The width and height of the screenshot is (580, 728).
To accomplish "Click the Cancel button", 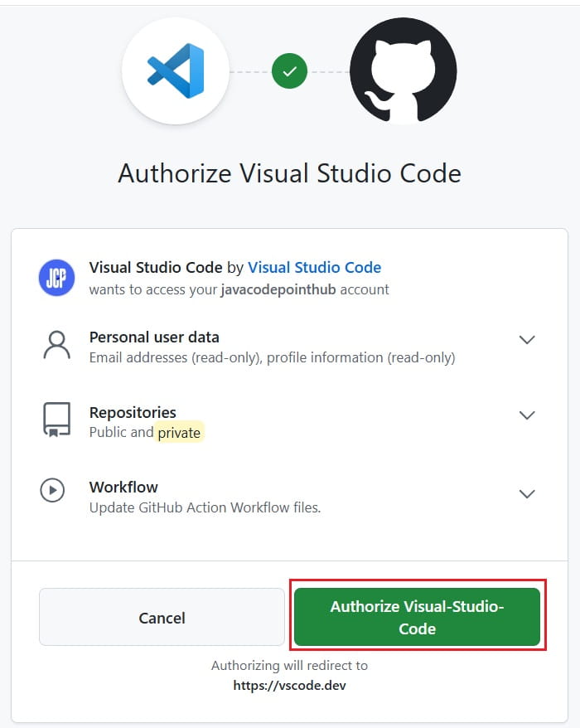I will (x=162, y=617).
